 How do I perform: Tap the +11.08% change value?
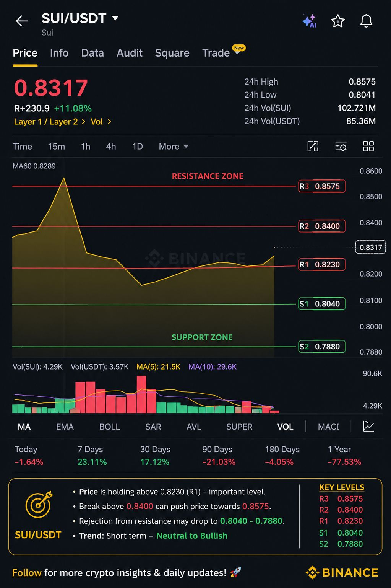(x=73, y=109)
